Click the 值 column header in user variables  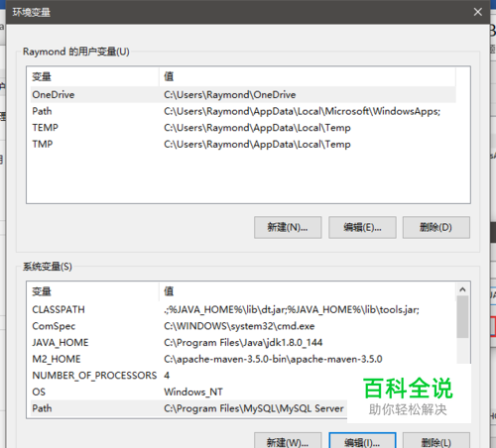308,76
